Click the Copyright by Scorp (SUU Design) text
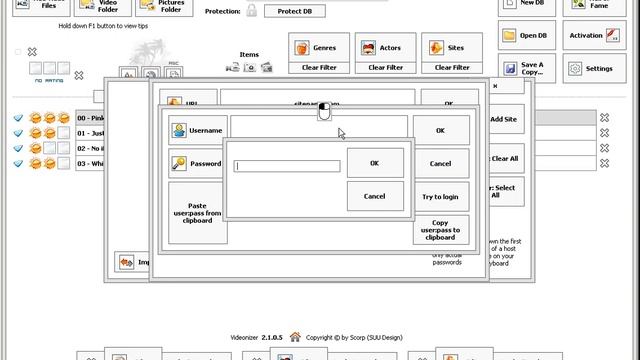This screenshot has height=360, width=640. [354, 338]
